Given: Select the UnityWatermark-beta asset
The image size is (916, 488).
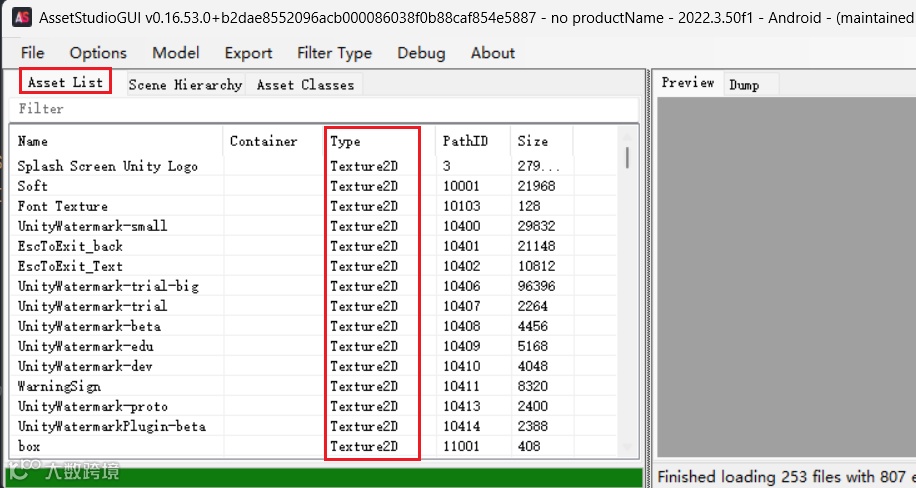Looking at the screenshot, I should tap(89, 326).
